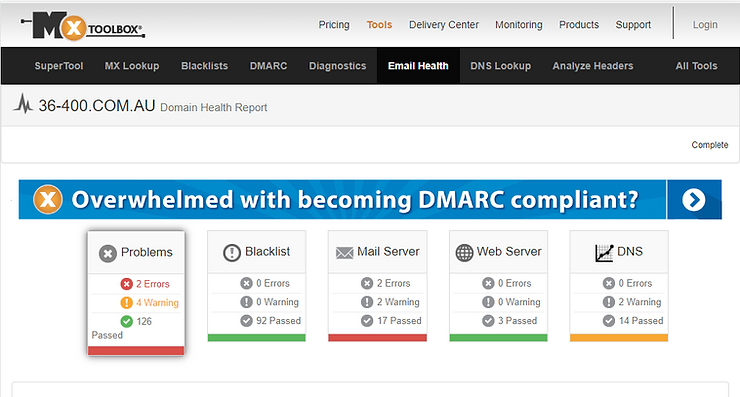Click the Login link

[705, 25]
